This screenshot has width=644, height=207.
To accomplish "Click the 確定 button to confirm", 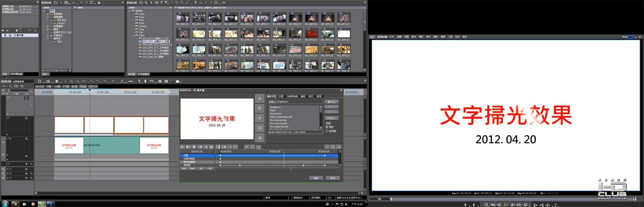I will point(316,178).
